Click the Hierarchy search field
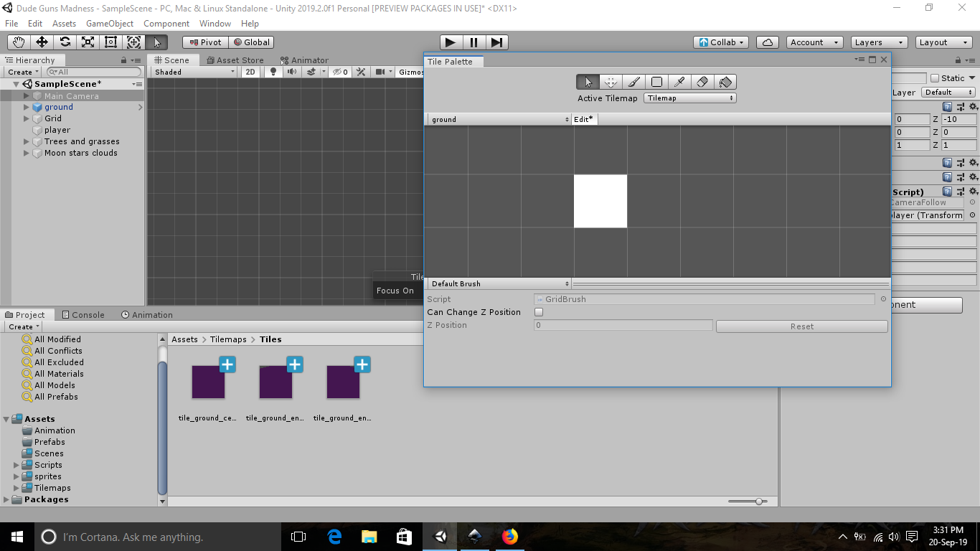Viewport: 980px width, 551px height. (94, 72)
